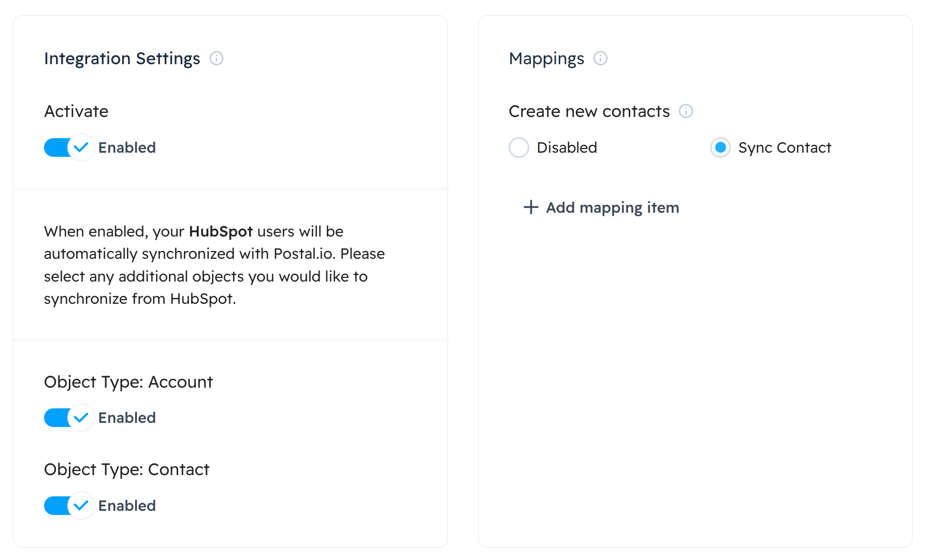Click the Disabled option label text
Viewport: 926px width, 560px height.
tap(567, 148)
